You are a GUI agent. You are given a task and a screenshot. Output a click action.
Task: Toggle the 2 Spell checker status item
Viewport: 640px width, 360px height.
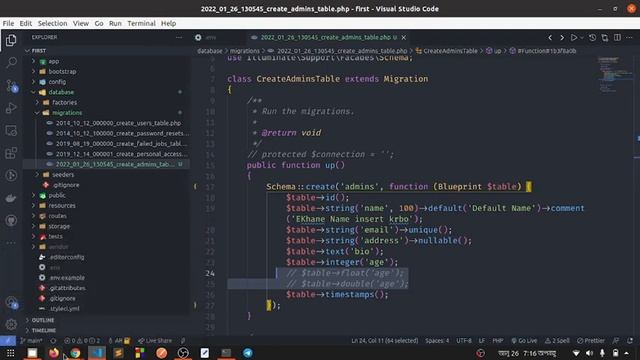[x=557, y=340]
